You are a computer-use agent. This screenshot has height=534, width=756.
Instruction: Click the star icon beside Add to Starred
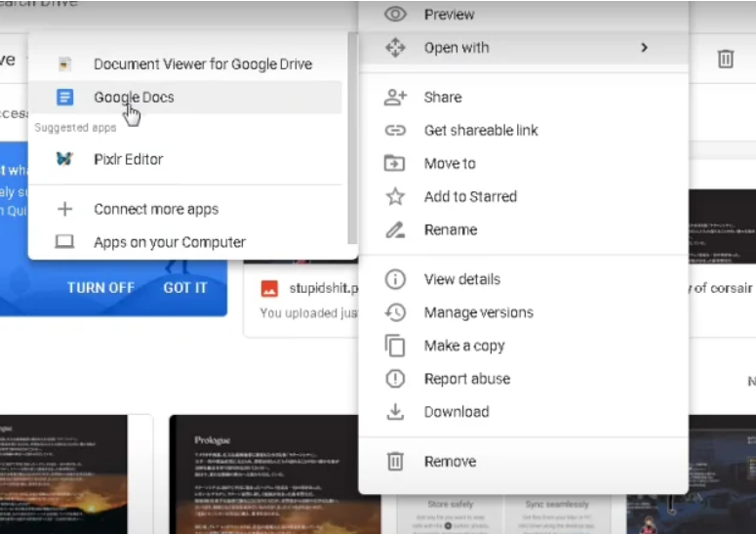pos(395,196)
